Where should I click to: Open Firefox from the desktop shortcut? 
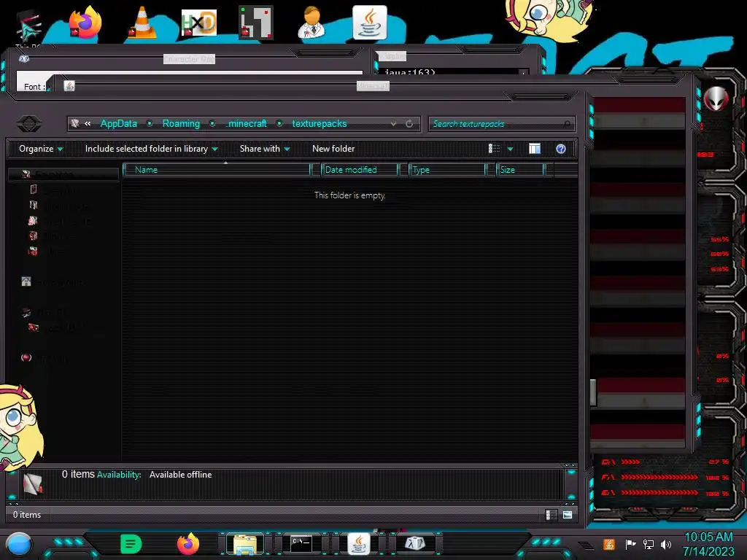85,23
